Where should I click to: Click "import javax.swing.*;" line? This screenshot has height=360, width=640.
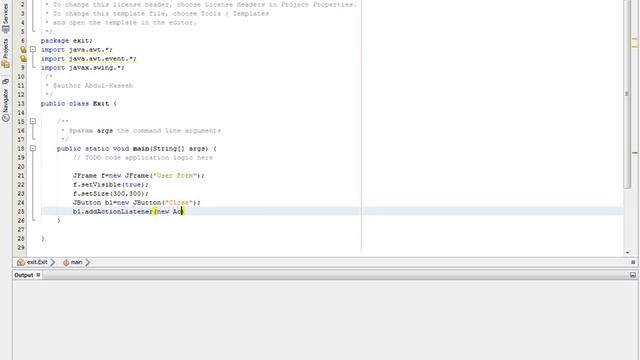coord(82,67)
